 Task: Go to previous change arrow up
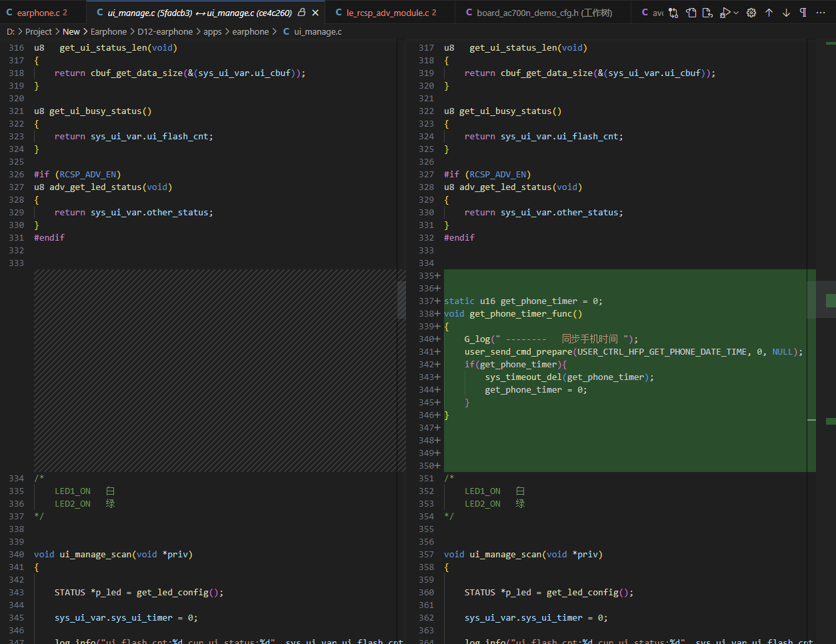click(x=769, y=13)
